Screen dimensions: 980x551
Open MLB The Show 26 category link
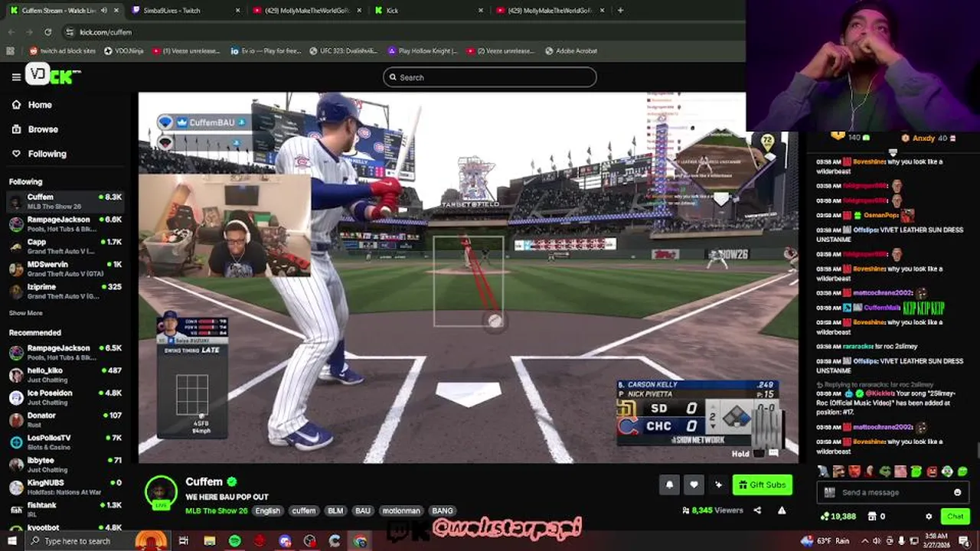[x=216, y=510]
